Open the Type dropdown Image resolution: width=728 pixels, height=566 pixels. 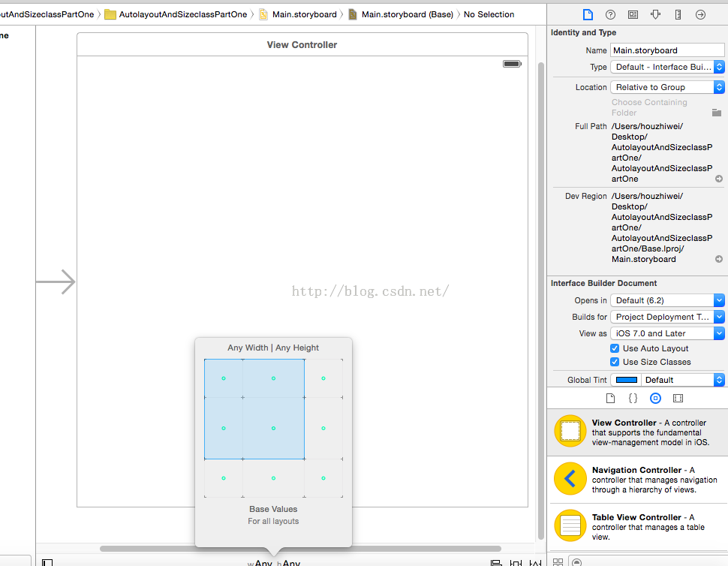point(667,67)
